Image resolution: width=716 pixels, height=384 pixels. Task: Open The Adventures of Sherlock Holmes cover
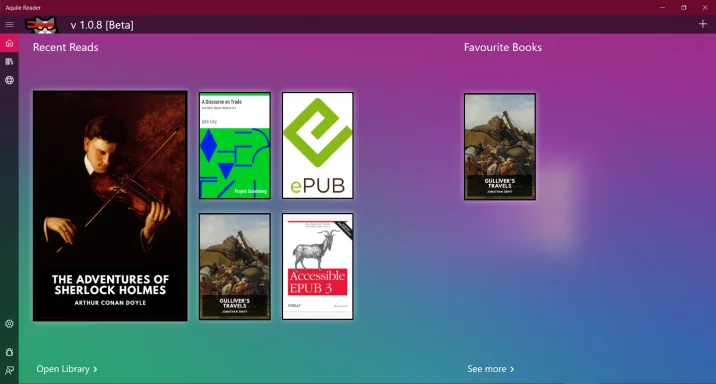click(110, 206)
